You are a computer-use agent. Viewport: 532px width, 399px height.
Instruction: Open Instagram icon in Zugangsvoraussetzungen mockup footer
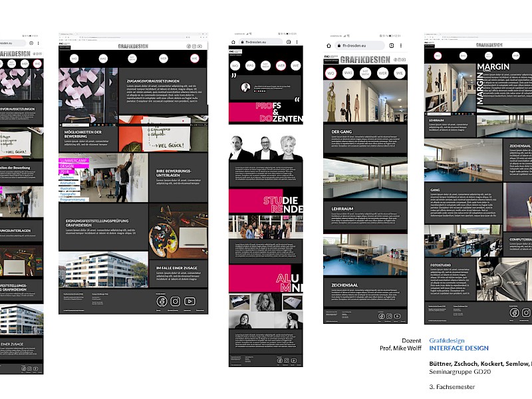176,301
